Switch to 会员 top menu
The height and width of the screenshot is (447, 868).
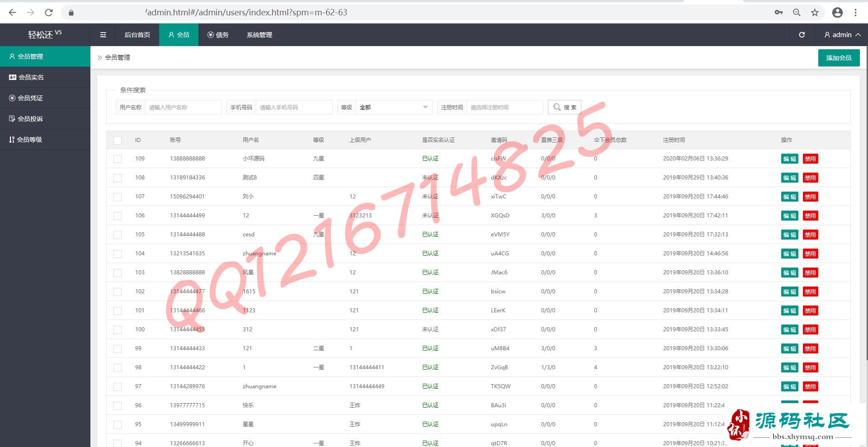(179, 35)
